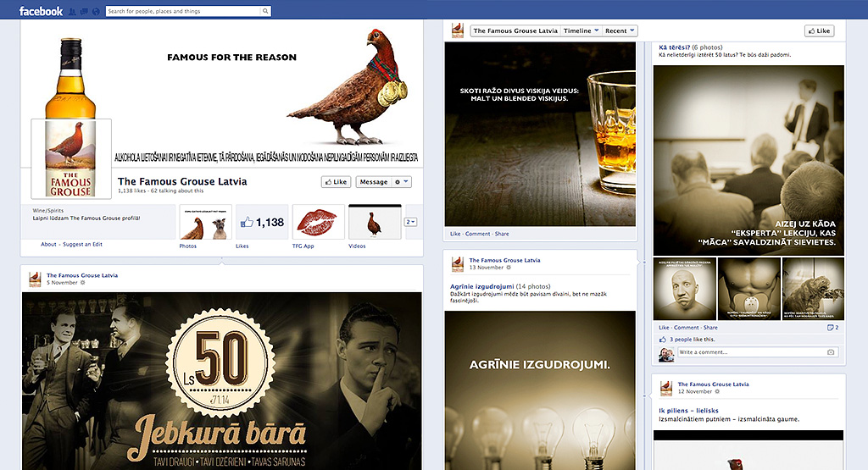Viewport: 868px width, 470px height.
Task: Open Ik piliens – lielisks link
Action: click(x=688, y=411)
